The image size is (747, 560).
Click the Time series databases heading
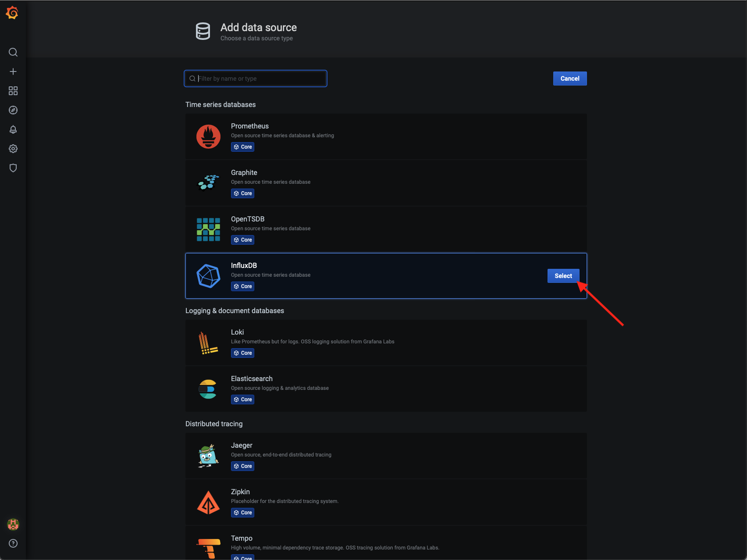221,104
